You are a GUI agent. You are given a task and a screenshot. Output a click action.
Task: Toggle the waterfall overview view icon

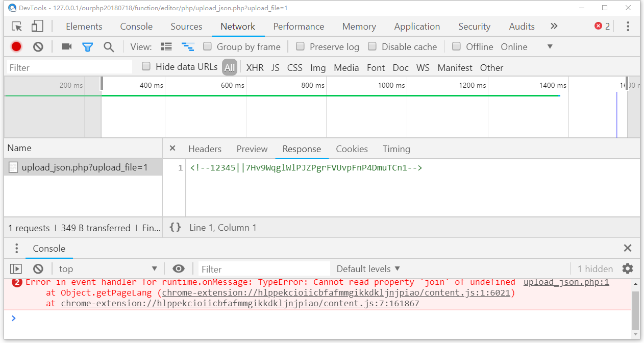pyautogui.click(x=188, y=47)
